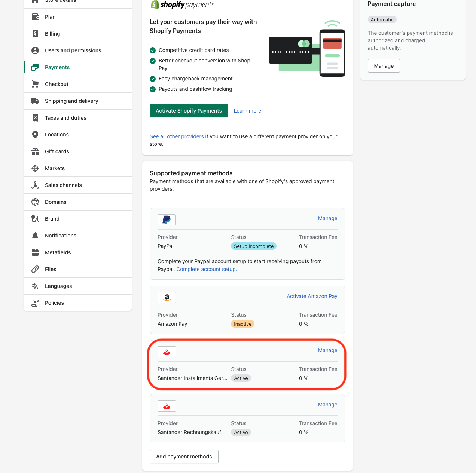Screen dimensions: 476x473
Task: Click Complete account setup link
Action: 207,269
